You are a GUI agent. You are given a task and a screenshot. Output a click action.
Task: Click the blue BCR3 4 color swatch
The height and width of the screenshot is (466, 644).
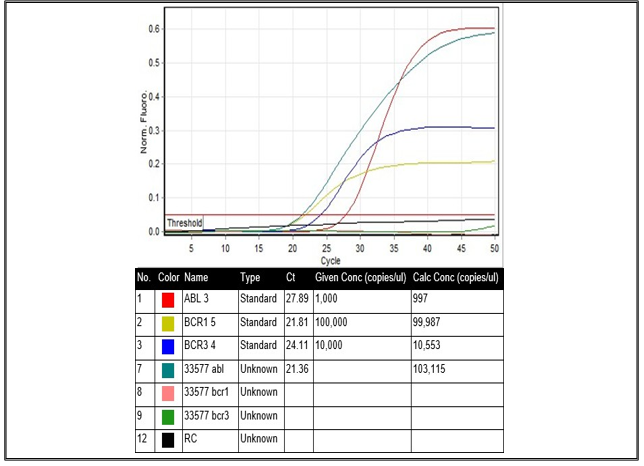[168, 346]
